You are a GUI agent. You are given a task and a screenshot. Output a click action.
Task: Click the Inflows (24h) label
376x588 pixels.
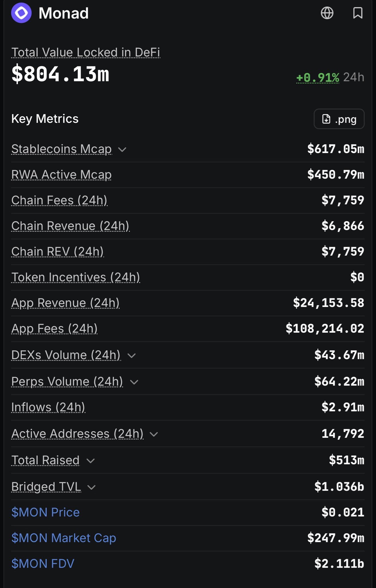[x=48, y=407]
